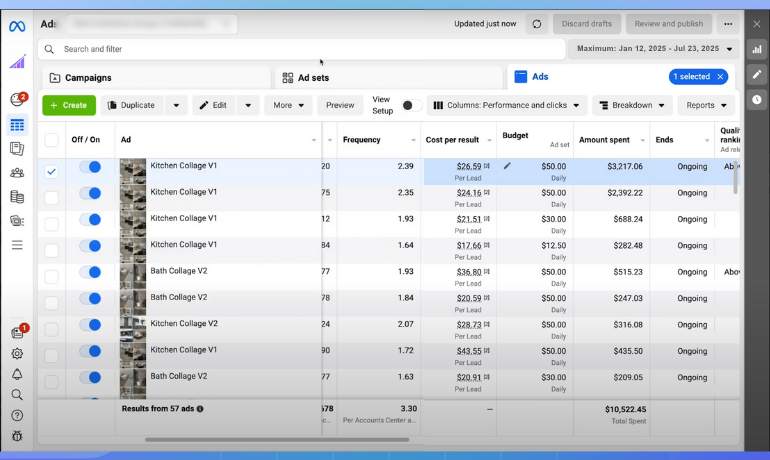
Task: Refresh the table data
Action: [537, 24]
